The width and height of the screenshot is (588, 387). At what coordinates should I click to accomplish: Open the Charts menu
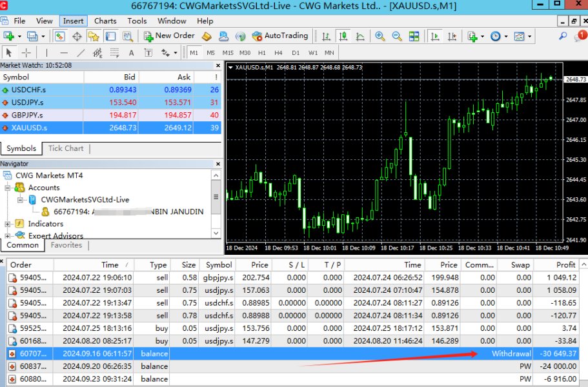[x=105, y=21]
